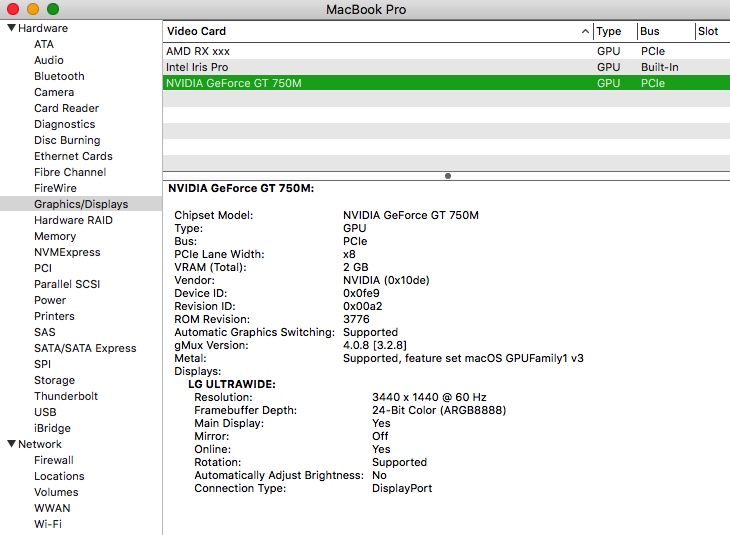
Task: Click the Hardware category label
Action: click(x=43, y=28)
